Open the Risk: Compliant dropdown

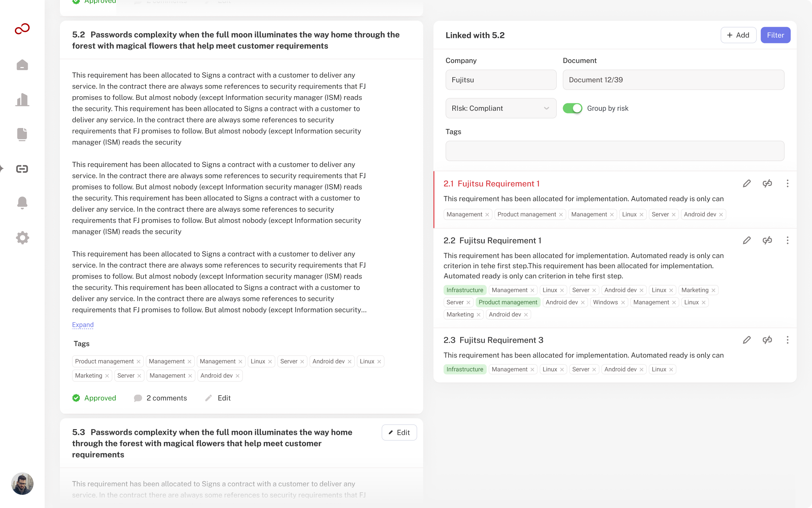pos(501,108)
